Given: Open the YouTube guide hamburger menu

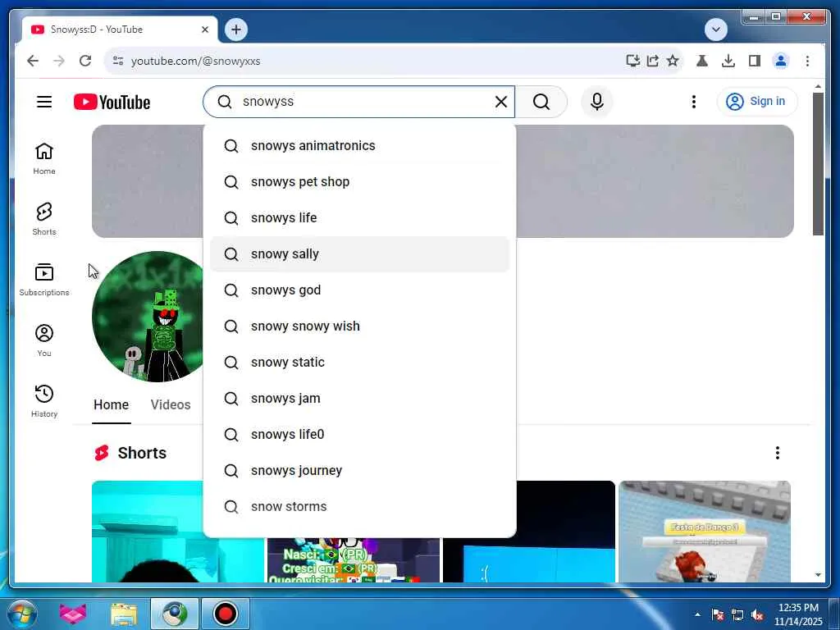Looking at the screenshot, I should click(44, 102).
